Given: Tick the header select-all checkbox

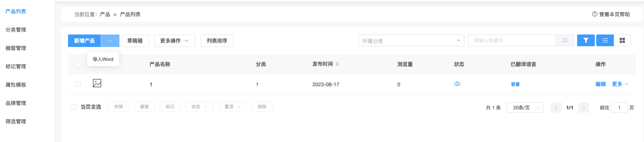Looking at the screenshot, I should point(78,65).
